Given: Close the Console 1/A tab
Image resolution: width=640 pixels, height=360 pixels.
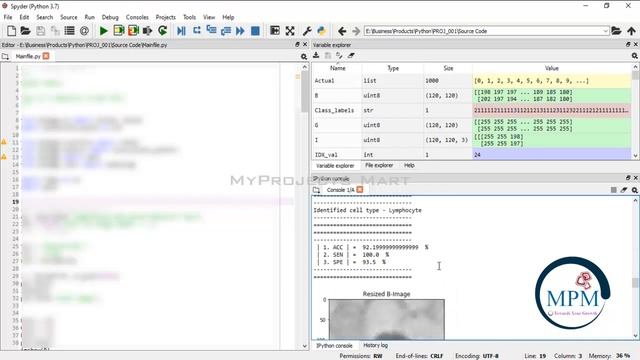Looking at the screenshot, I should [x=360, y=189].
